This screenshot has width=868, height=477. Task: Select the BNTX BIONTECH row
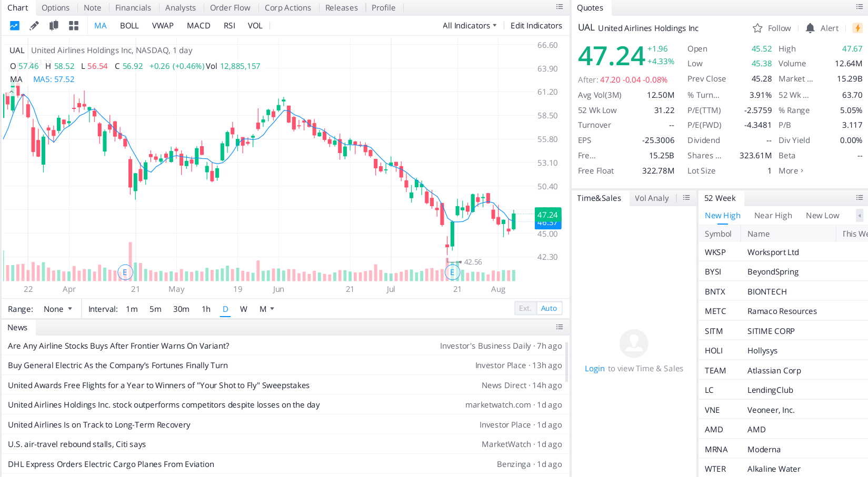click(783, 292)
